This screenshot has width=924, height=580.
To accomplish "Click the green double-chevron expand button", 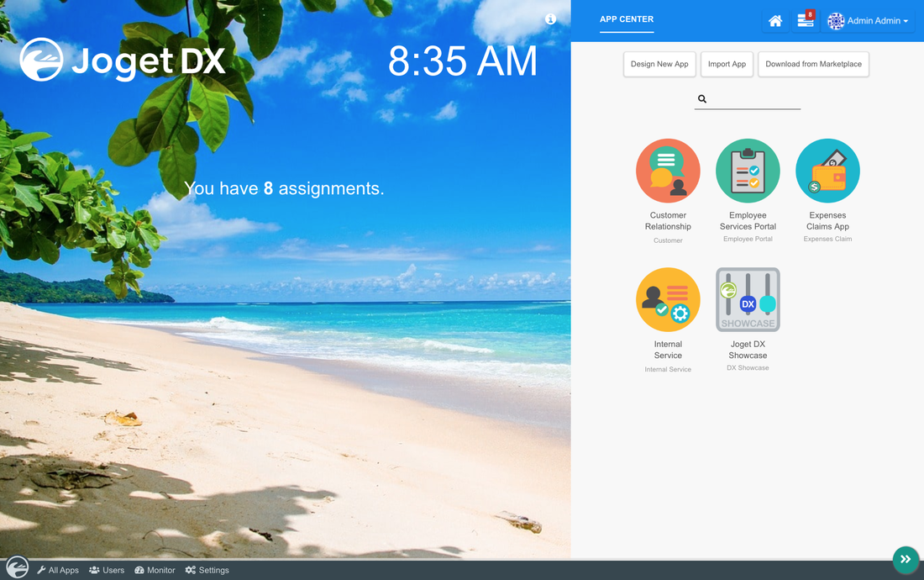I will click(906, 559).
